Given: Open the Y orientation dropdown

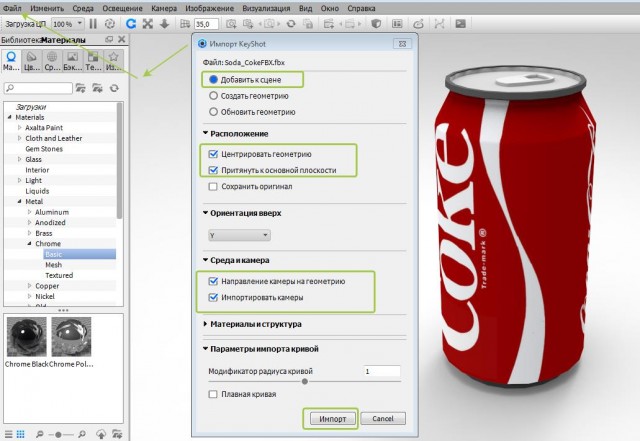Looking at the screenshot, I should point(238,235).
